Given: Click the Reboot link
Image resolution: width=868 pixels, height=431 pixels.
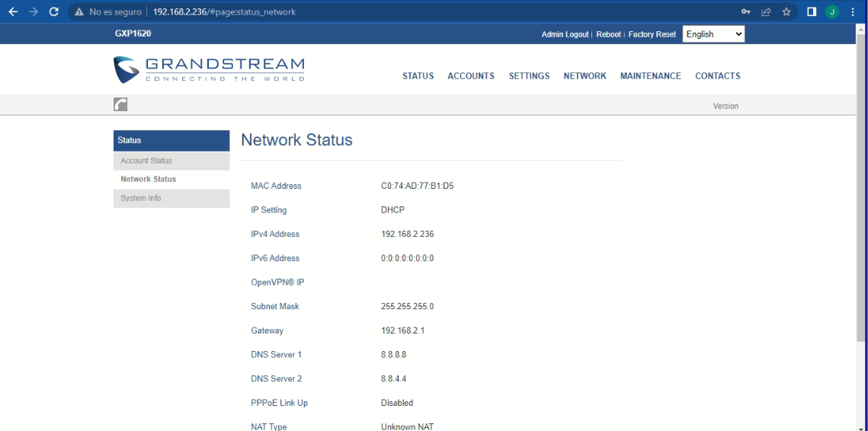Looking at the screenshot, I should 608,35.
